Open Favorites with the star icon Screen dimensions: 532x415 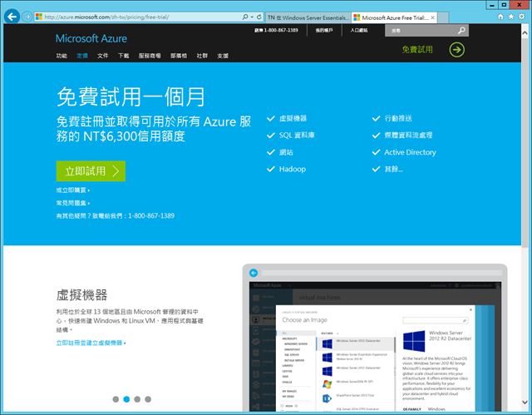[x=511, y=17]
